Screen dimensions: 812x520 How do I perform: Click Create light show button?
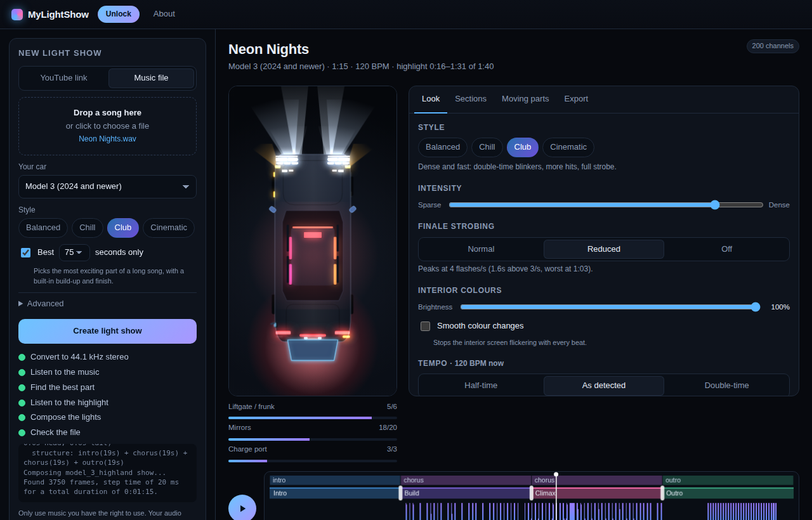[x=107, y=331]
